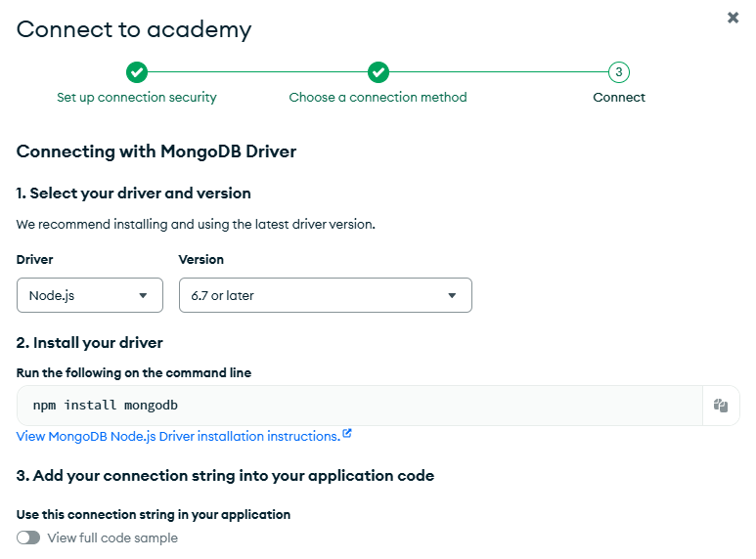Click the connection method step checkmark icon
This screenshot has width=756, height=559.
378,72
